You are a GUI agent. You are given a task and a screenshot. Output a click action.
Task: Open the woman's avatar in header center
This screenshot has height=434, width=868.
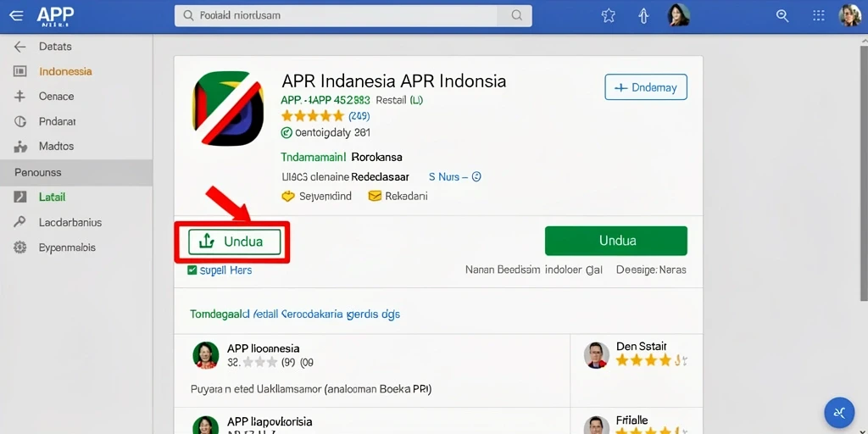point(679,15)
